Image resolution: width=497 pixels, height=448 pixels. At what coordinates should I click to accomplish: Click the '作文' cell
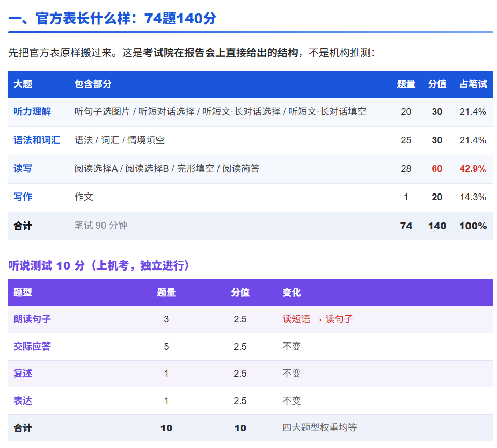pos(84,197)
